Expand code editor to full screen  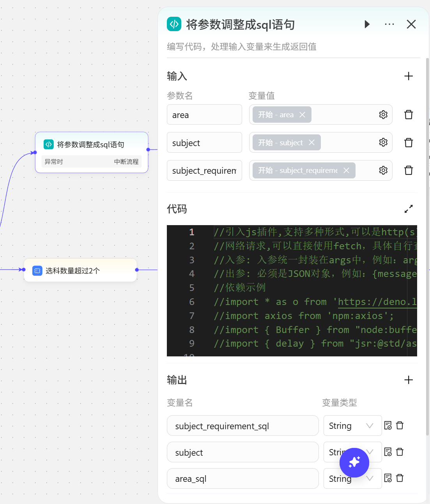(x=408, y=209)
